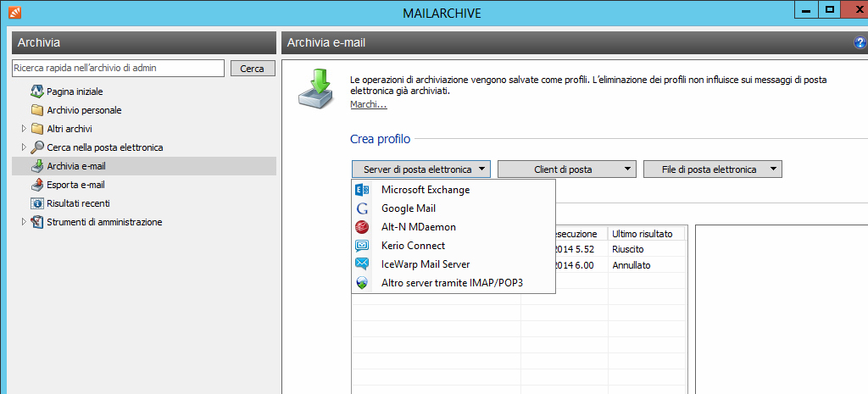Viewport: 868px width, 394px height.
Task: Expand the Altri archivi tree node
Action: (24, 129)
